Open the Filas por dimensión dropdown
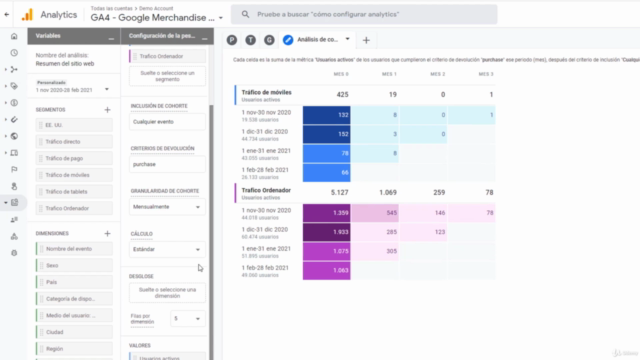This screenshot has height=360, width=640. click(x=187, y=318)
